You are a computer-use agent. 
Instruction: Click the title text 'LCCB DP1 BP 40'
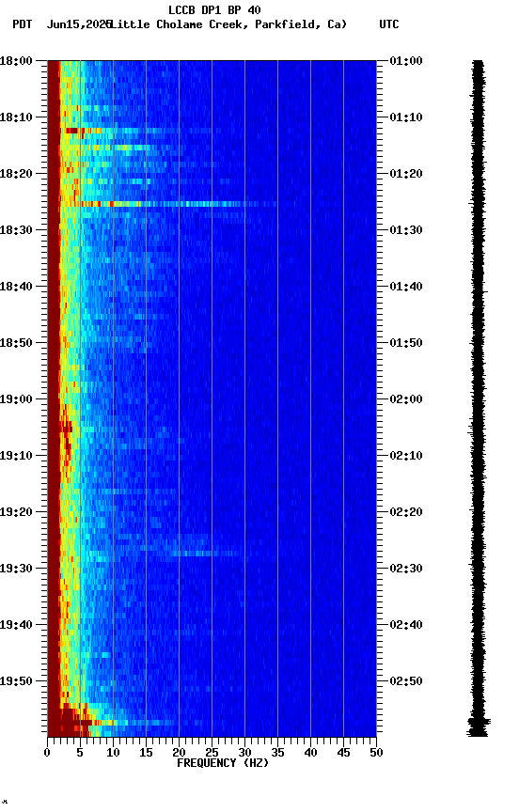point(214,9)
